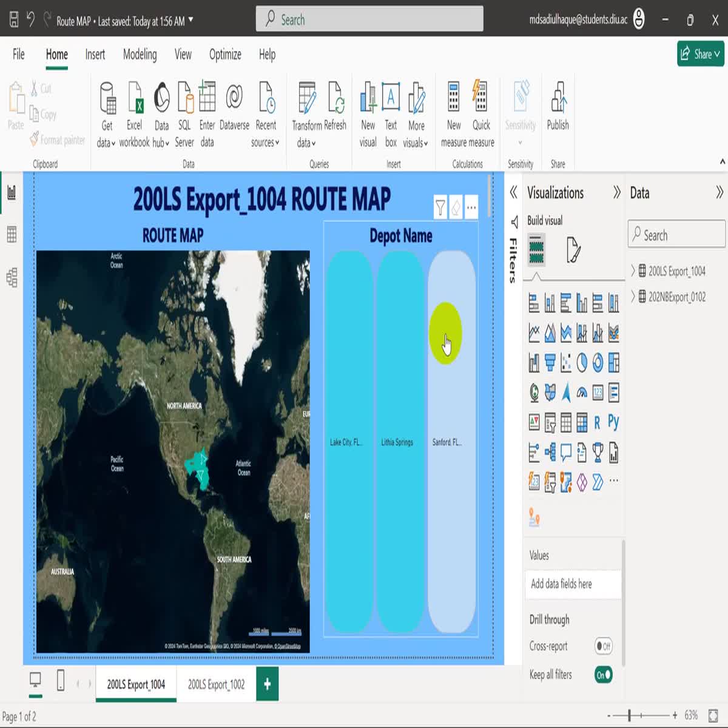Select the Q&A visual icon

click(x=565, y=452)
